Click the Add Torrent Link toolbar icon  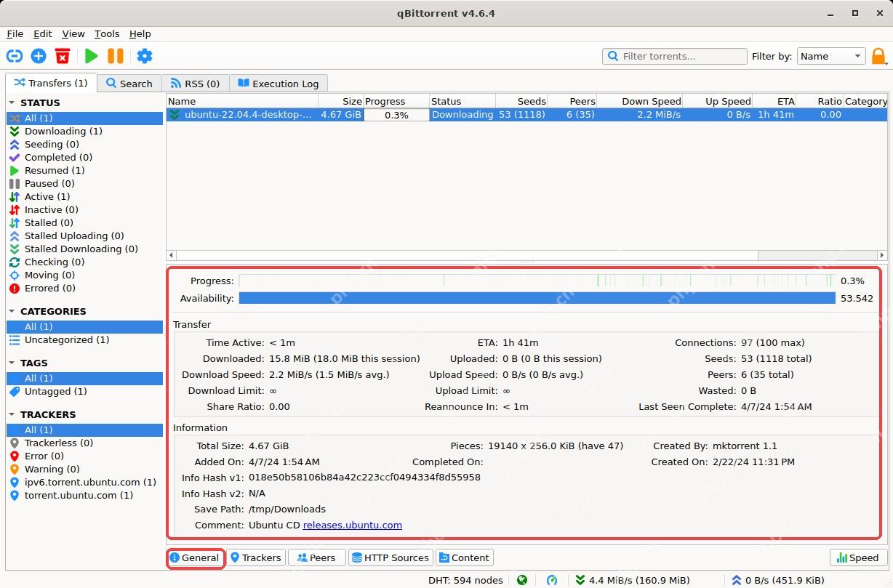click(x=15, y=56)
